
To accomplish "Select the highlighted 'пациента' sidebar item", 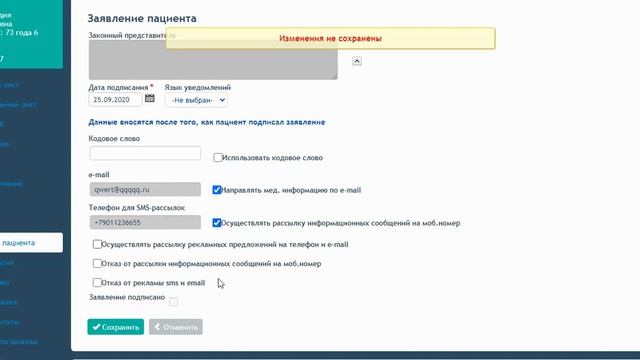I will coord(31,242).
